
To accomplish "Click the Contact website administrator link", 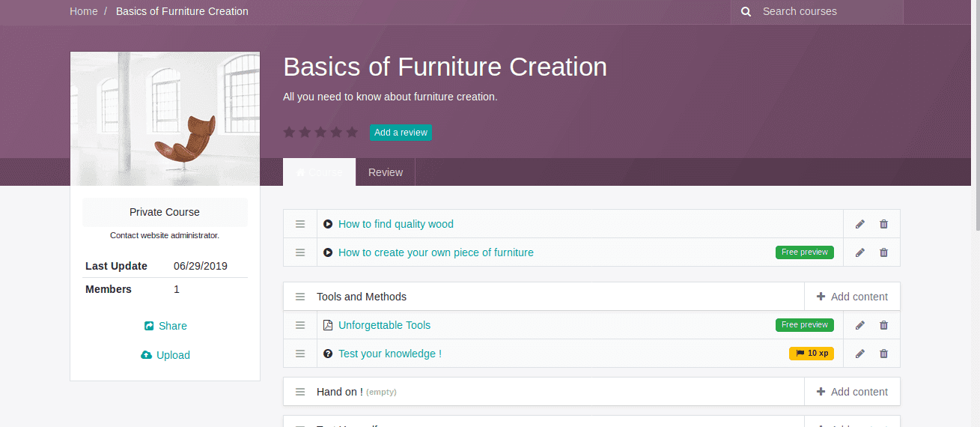I will (165, 235).
